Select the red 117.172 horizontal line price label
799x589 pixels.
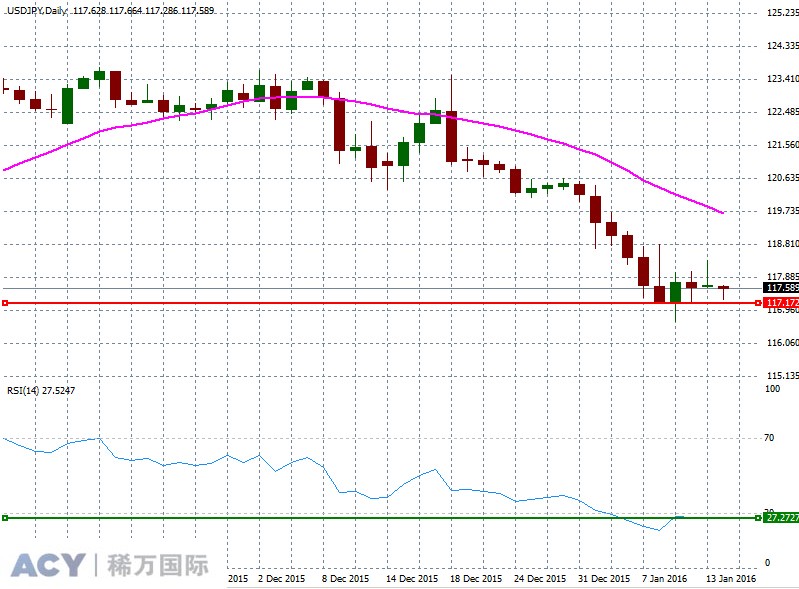781,303
